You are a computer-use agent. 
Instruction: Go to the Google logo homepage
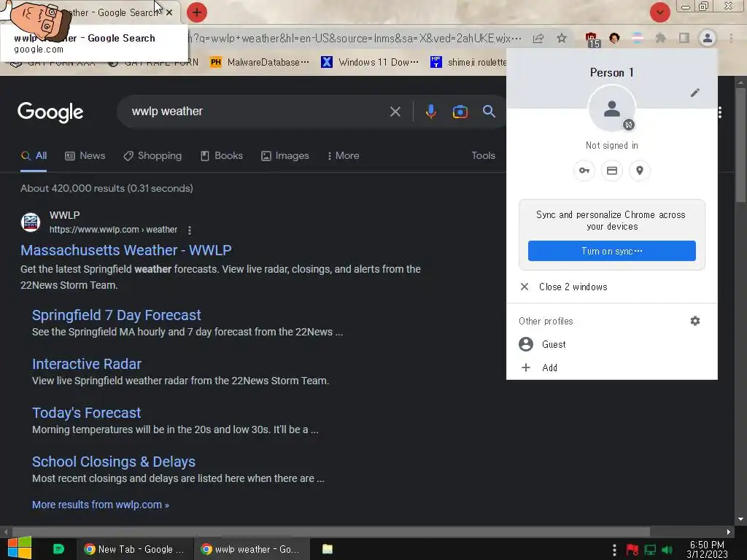[50, 112]
